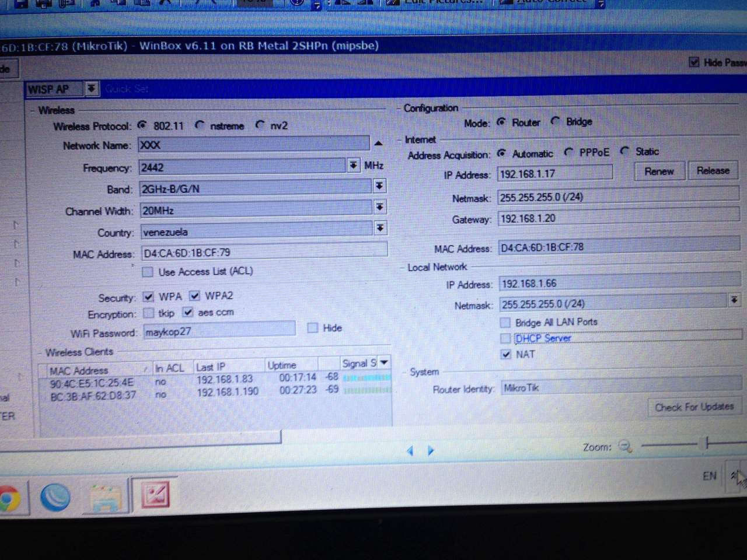This screenshot has height=560, width=747.
Task: Enable Bridge All LAN Ports
Action: (x=505, y=323)
